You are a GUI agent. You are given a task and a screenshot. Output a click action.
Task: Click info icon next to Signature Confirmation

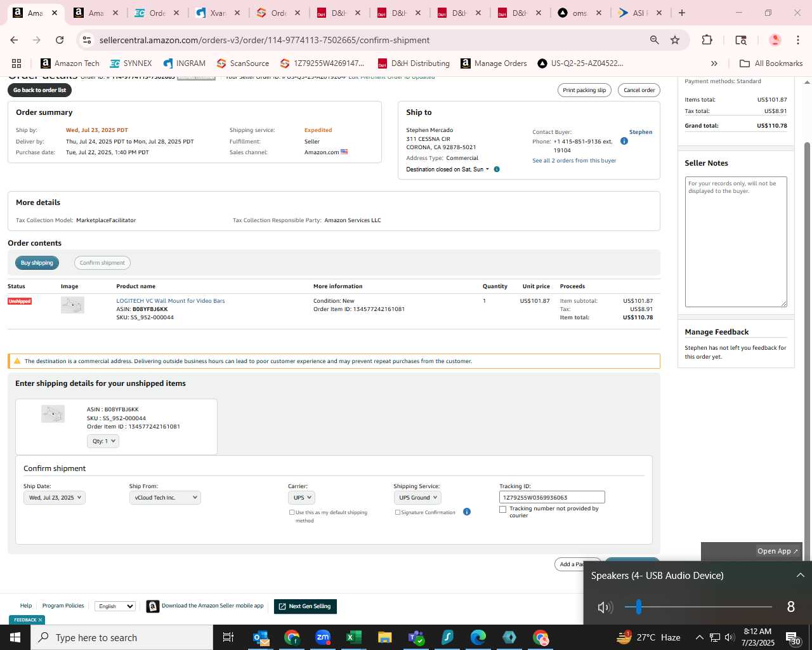467,512
